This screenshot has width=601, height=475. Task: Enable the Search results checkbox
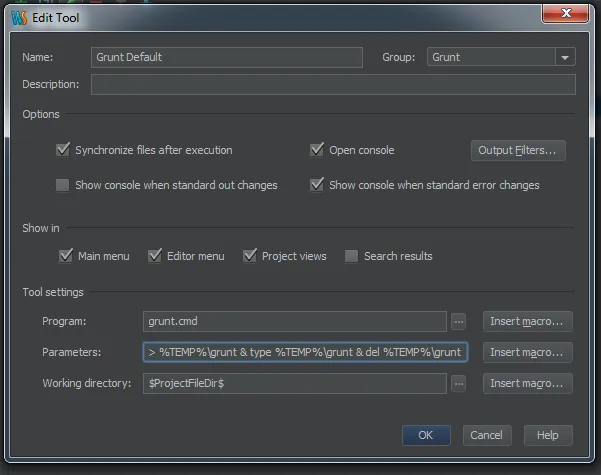(x=351, y=256)
